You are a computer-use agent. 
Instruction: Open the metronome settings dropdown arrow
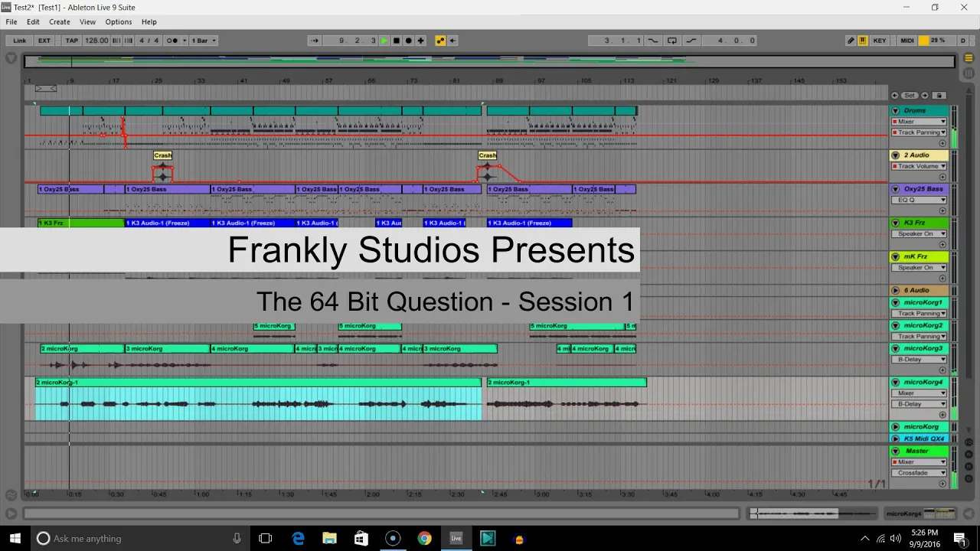click(184, 41)
